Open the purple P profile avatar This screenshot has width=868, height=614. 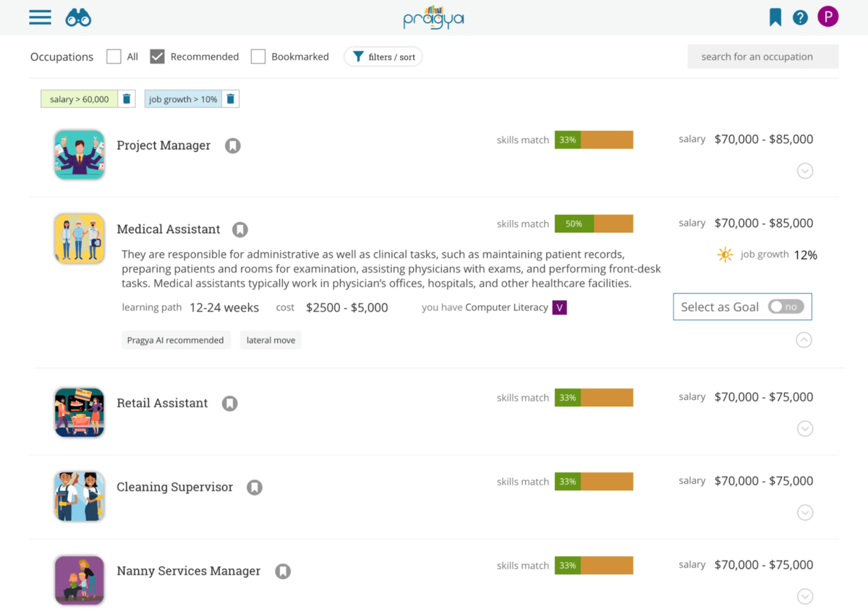point(827,17)
